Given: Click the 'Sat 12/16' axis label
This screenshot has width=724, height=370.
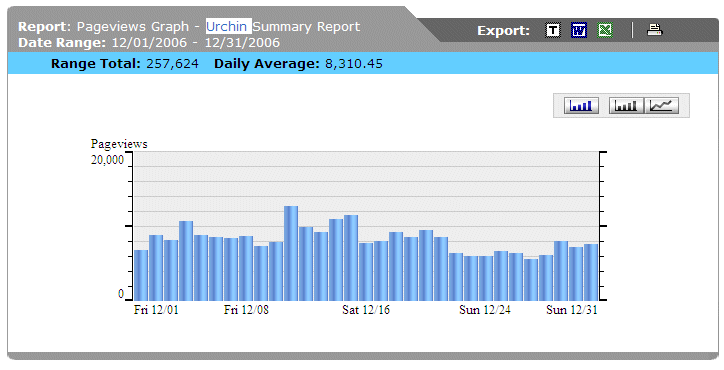Looking at the screenshot, I should pyautogui.click(x=366, y=309).
